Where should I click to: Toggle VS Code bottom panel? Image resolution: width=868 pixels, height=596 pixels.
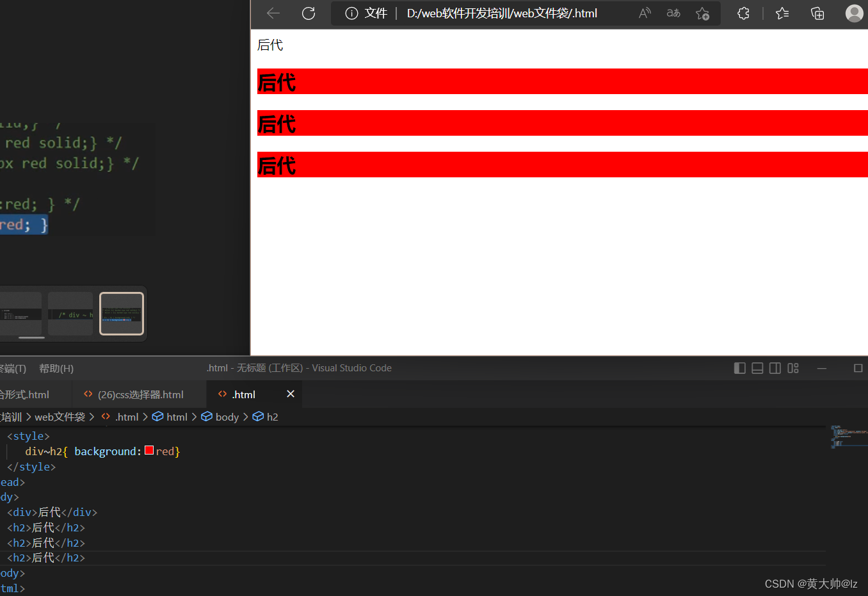757,368
